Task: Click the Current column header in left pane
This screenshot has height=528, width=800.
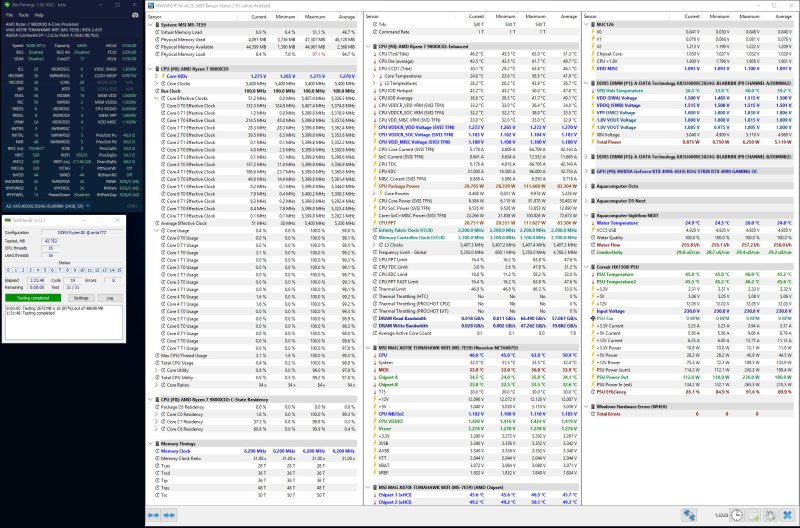Action: click(259, 17)
